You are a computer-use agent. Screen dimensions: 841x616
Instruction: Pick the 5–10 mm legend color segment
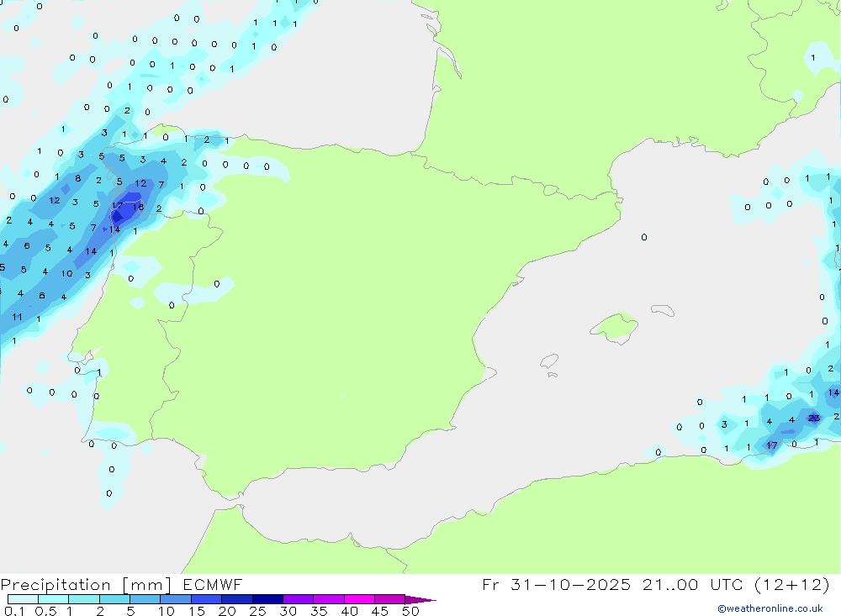point(145,599)
